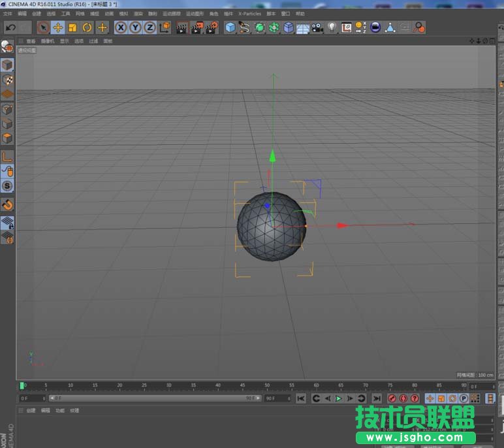Add a light bulb object
The height and width of the screenshot is (448, 504).
click(332, 27)
